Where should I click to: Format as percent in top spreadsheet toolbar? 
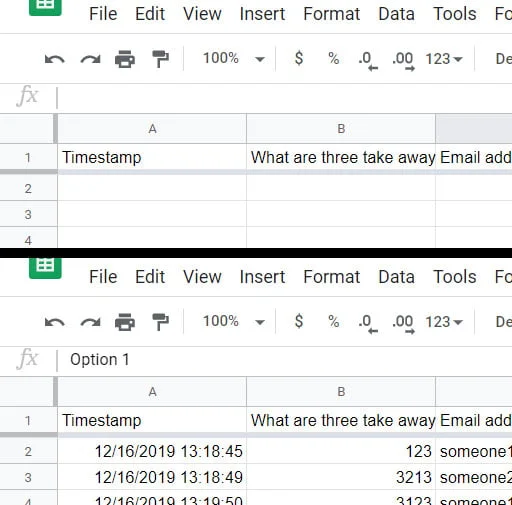(x=334, y=58)
